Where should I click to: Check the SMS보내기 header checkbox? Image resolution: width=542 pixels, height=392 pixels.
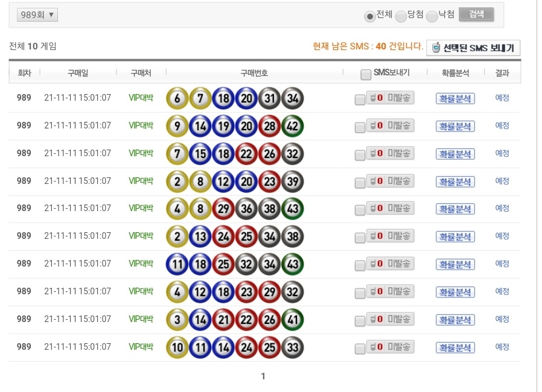[x=366, y=74]
